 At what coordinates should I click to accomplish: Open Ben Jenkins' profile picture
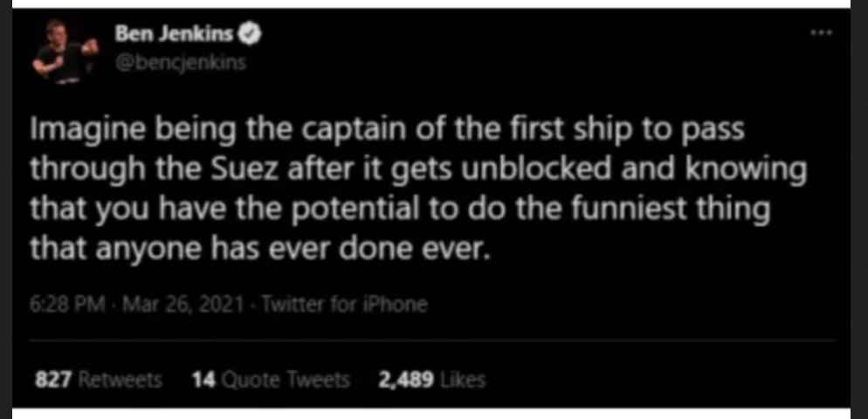tap(60, 52)
